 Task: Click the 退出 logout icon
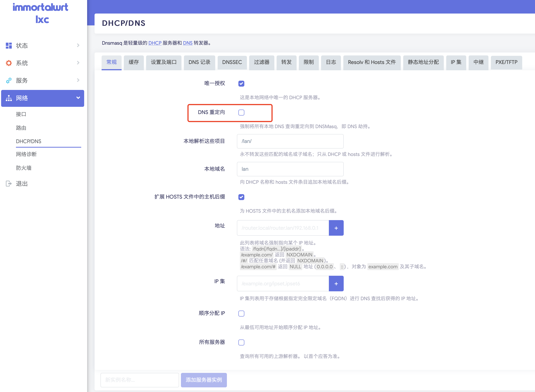(x=9, y=183)
